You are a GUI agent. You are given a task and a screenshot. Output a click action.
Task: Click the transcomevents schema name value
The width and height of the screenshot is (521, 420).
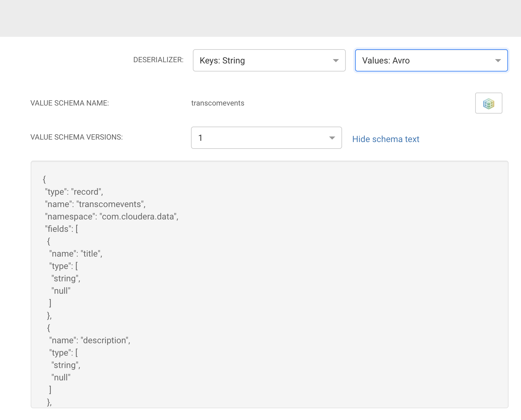[218, 103]
